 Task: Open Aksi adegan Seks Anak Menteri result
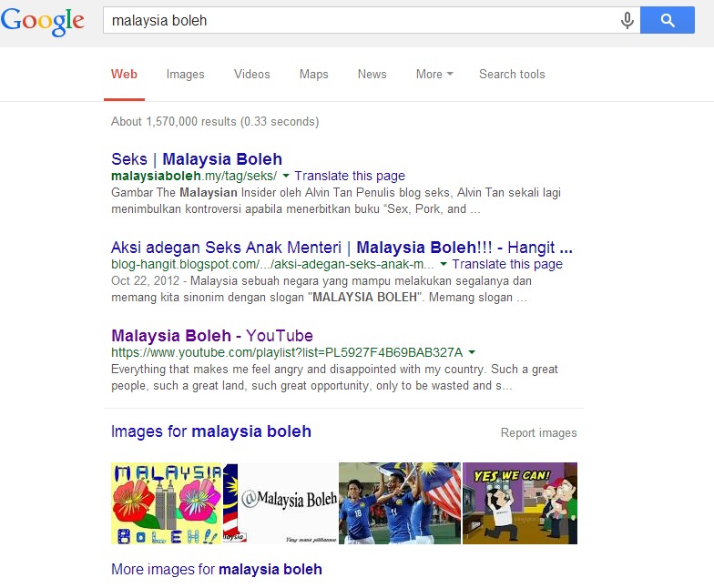(x=342, y=248)
